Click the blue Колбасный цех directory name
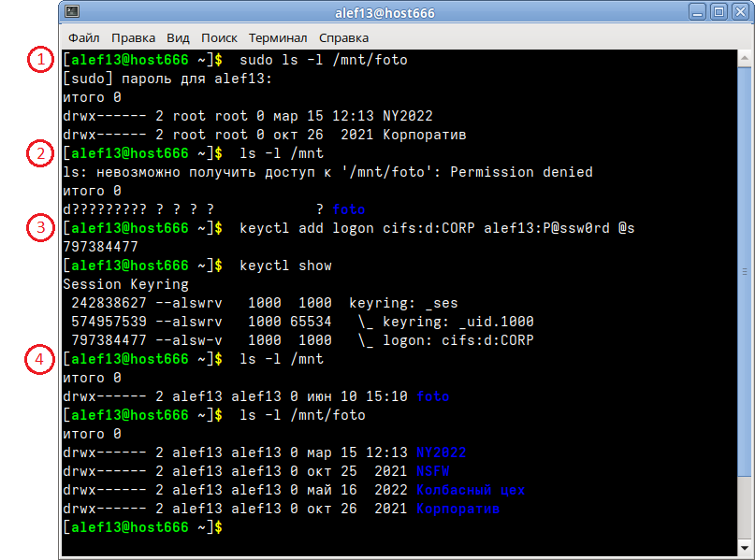755x560 pixels. [471, 490]
